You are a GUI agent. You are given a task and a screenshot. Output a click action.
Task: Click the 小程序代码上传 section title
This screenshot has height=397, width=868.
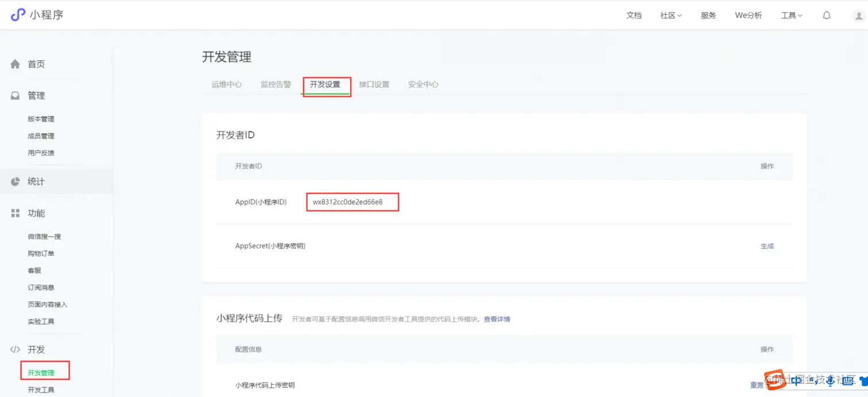click(x=249, y=318)
